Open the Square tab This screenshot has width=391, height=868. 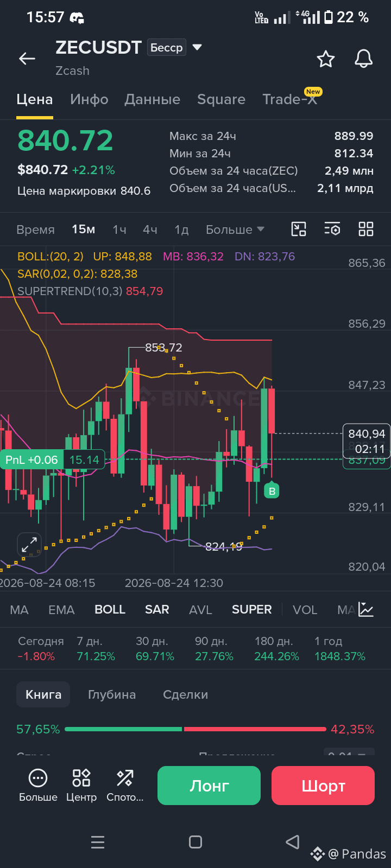coord(221,99)
